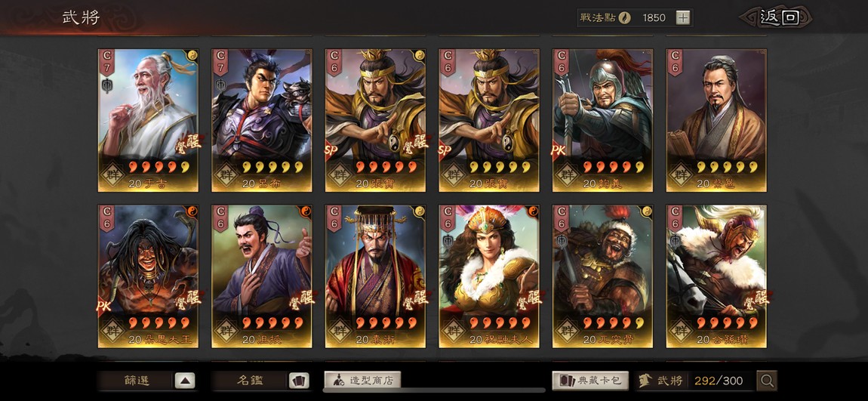Click the magnifier search icon

(x=767, y=381)
